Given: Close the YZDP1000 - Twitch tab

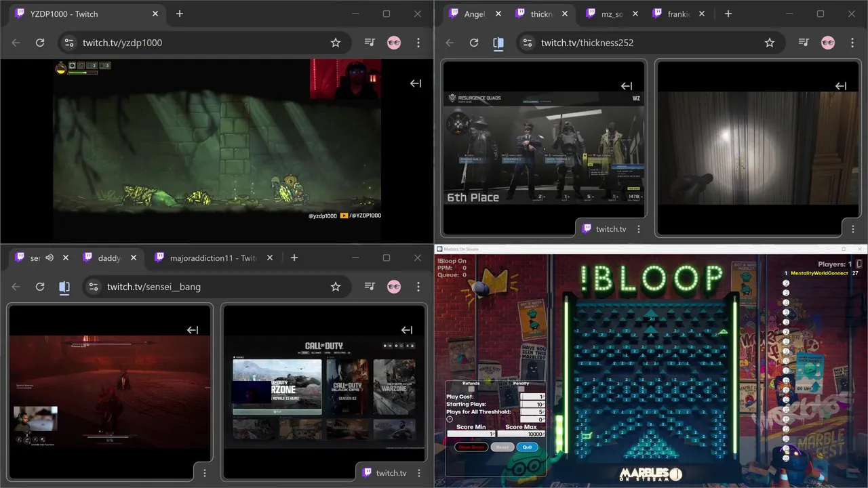Looking at the screenshot, I should (x=155, y=14).
